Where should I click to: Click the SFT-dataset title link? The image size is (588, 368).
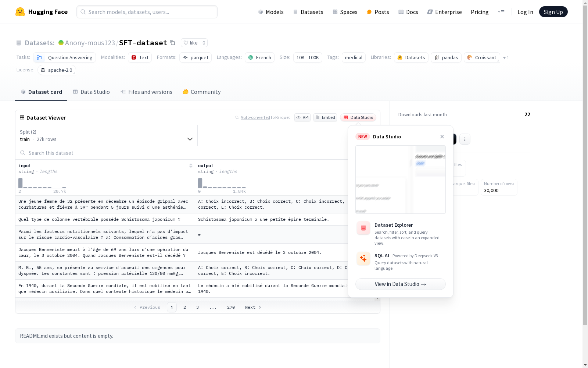click(143, 43)
